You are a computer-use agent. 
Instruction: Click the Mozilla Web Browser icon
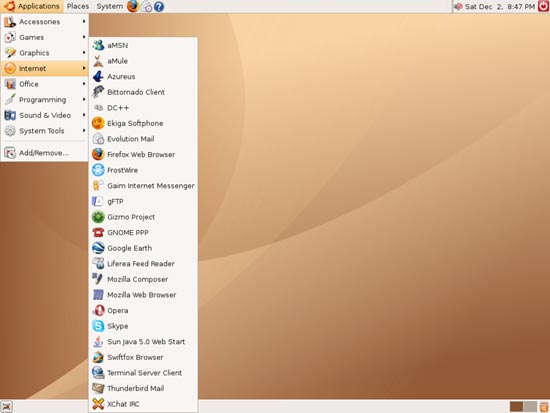tap(98, 295)
